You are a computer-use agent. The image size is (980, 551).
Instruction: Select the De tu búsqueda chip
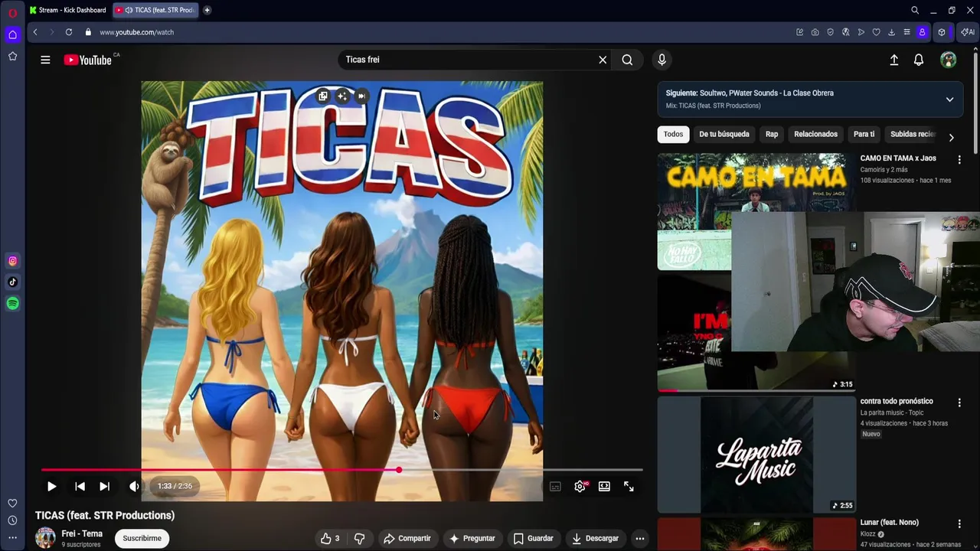pos(724,134)
